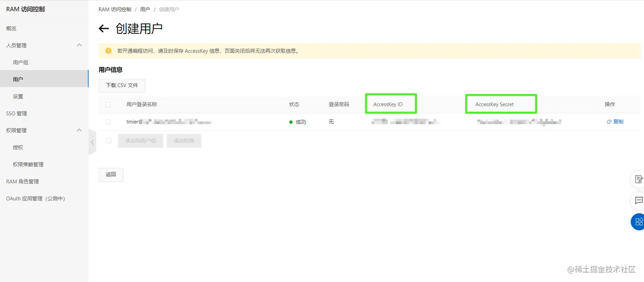Click the 下载 CSV 文件 button
Screen dimensions: 644x282
click(122, 85)
